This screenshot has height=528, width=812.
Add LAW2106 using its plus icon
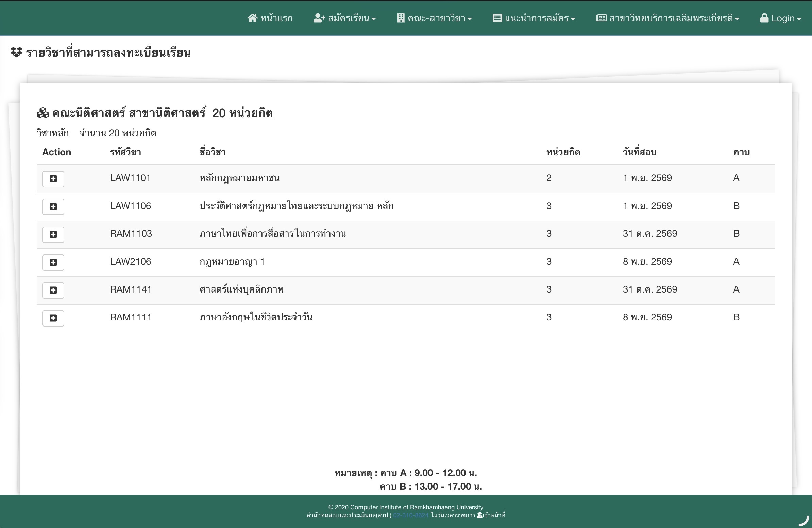(x=53, y=262)
